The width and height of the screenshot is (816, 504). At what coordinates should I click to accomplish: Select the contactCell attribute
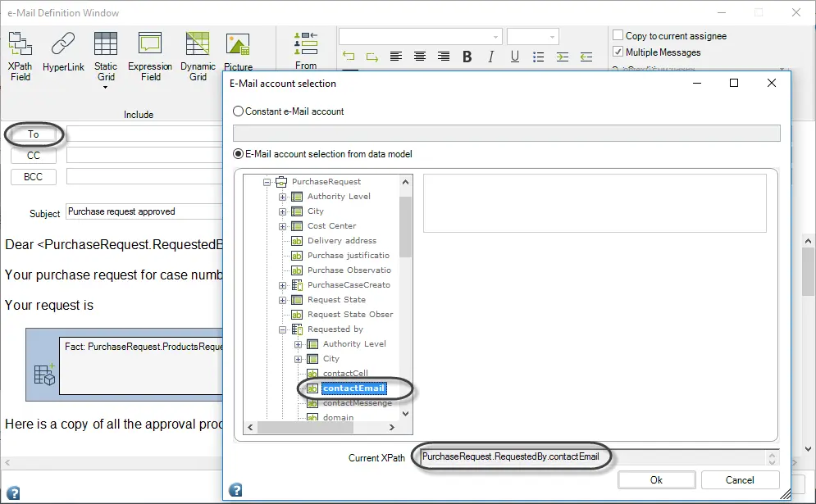345,373
